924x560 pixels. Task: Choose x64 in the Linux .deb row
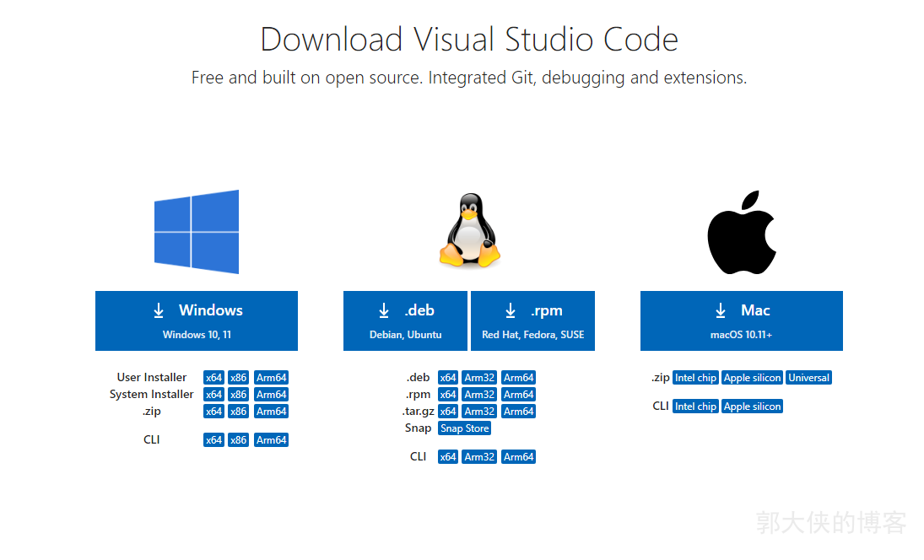[x=448, y=378]
